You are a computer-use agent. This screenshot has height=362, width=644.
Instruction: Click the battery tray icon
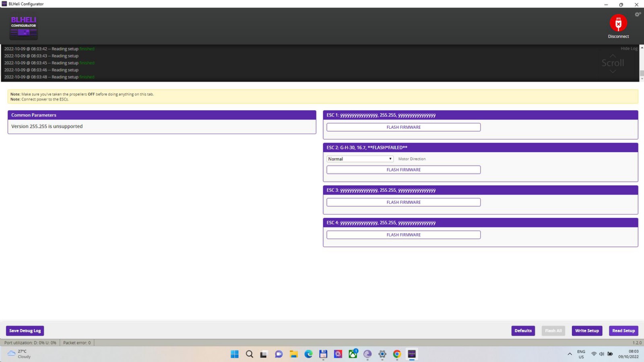610,354
